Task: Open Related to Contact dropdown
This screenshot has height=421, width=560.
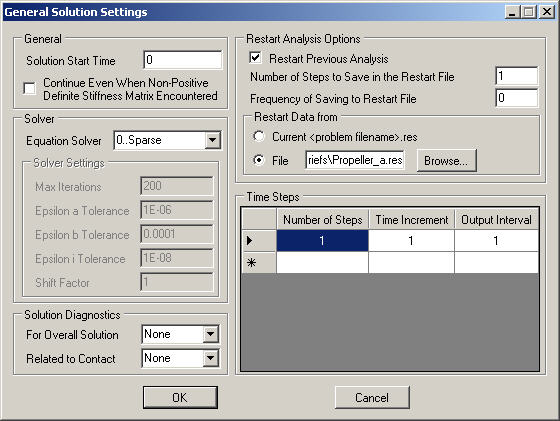Action: (x=210, y=358)
